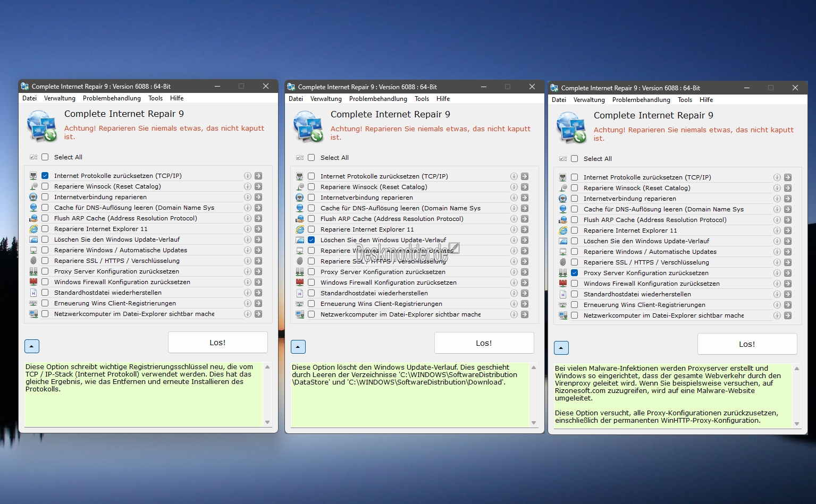Image resolution: width=816 pixels, height=504 pixels.
Task: Run arrow for Netzwerkcomputer row in left window
Action: click(258, 314)
